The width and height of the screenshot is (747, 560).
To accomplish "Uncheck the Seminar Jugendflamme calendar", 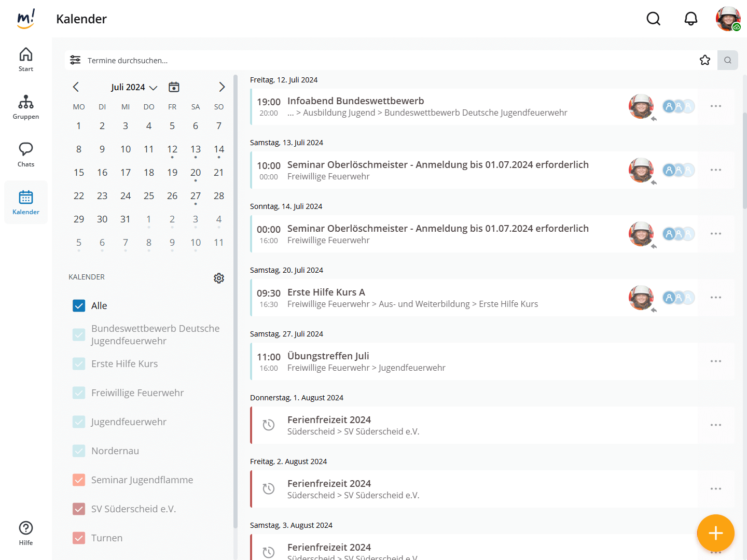I will (x=79, y=480).
